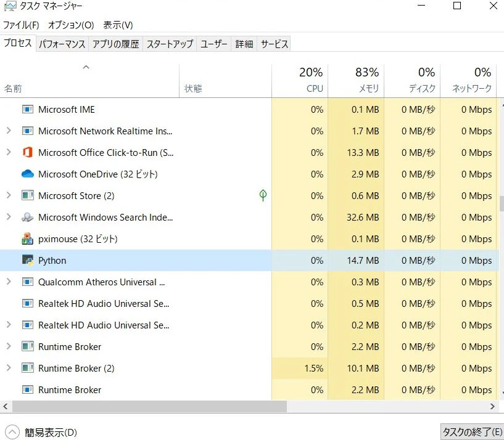The height and width of the screenshot is (440, 504).
Task: Click the green leaf suspended status icon
Action: [x=263, y=195]
